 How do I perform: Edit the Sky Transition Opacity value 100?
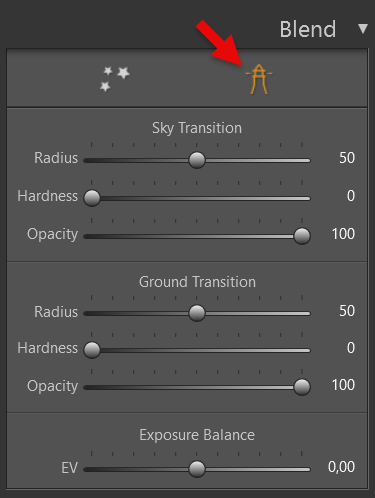(x=343, y=234)
